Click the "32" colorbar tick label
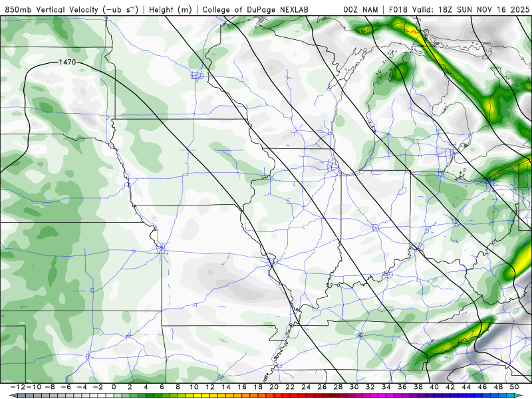This screenshot has width=532, height=399. pyautogui.click(x=370, y=387)
